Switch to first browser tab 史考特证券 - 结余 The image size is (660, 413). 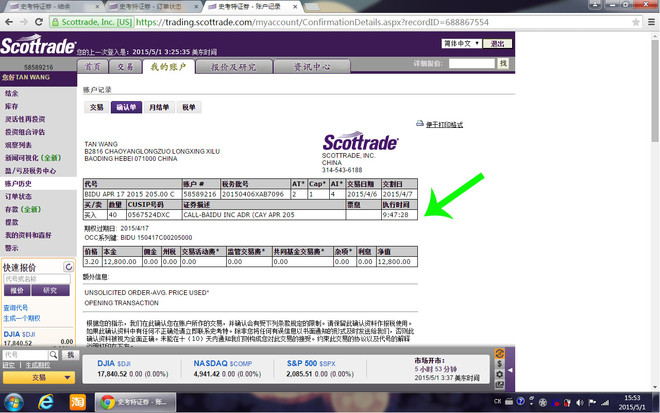(53, 7)
